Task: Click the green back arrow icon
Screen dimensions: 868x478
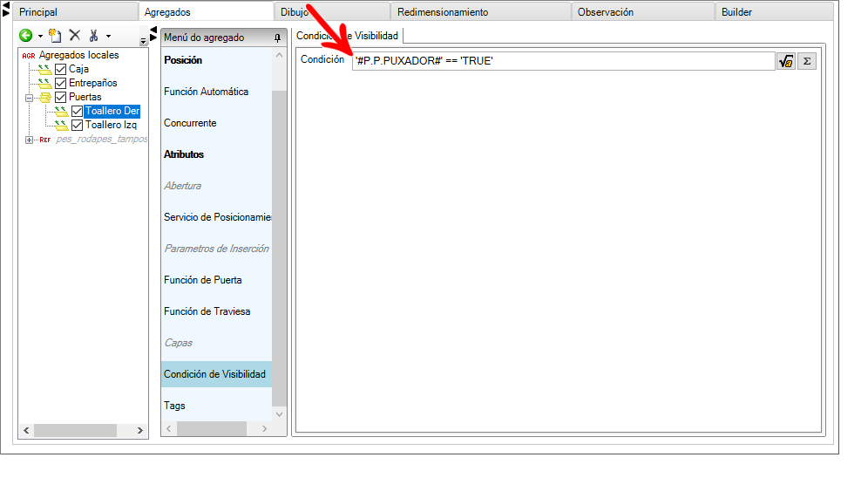Action: [x=25, y=36]
